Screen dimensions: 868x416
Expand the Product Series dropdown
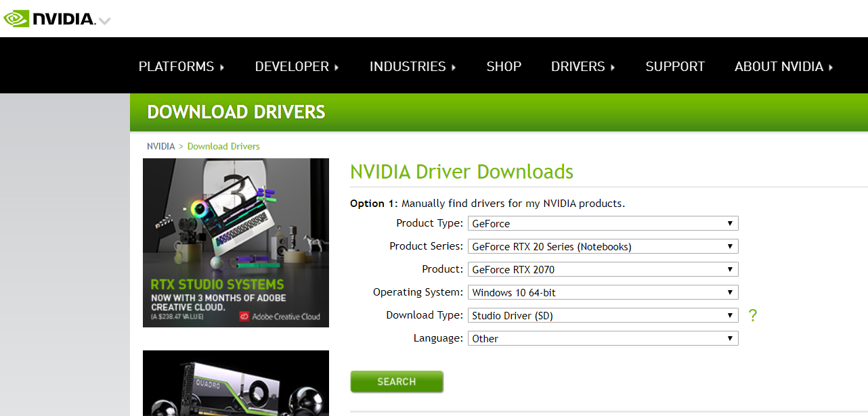coord(603,246)
